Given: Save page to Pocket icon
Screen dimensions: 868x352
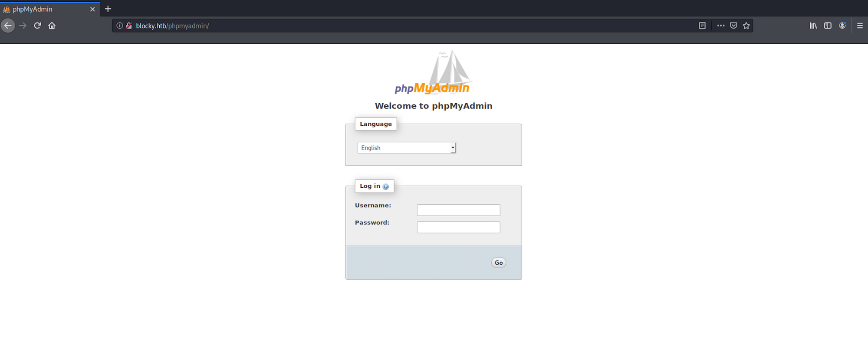Looking at the screenshot, I should tap(733, 26).
